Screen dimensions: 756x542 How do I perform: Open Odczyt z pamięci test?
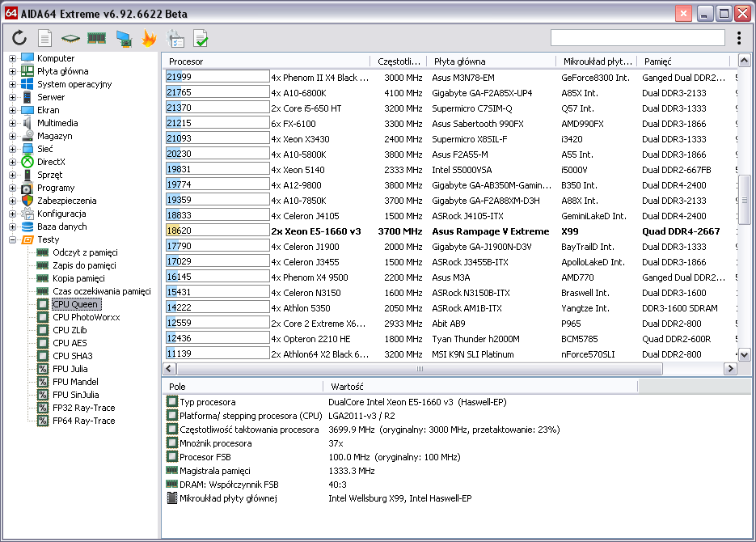click(85, 252)
